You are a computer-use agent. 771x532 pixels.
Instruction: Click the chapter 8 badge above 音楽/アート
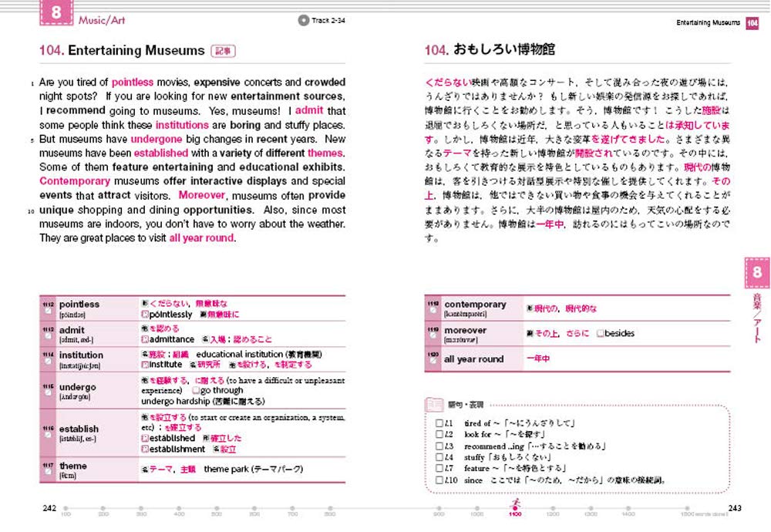pyautogui.click(x=757, y=272)
